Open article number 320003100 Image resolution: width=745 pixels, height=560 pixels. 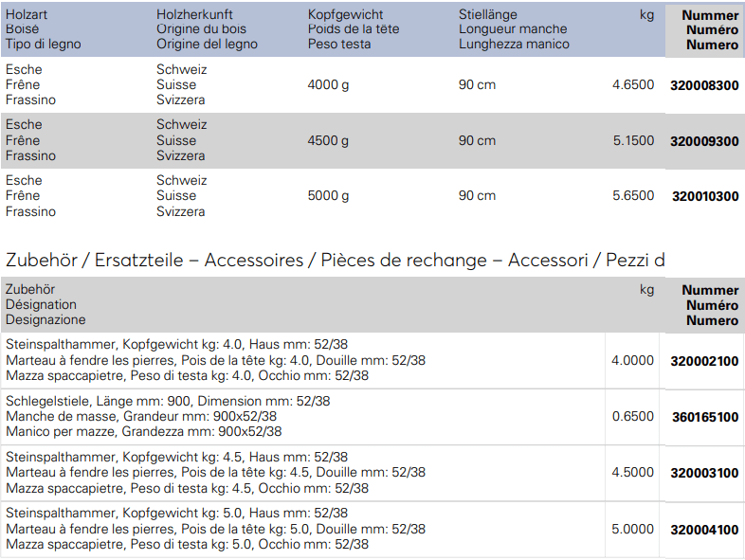point(704,473)
